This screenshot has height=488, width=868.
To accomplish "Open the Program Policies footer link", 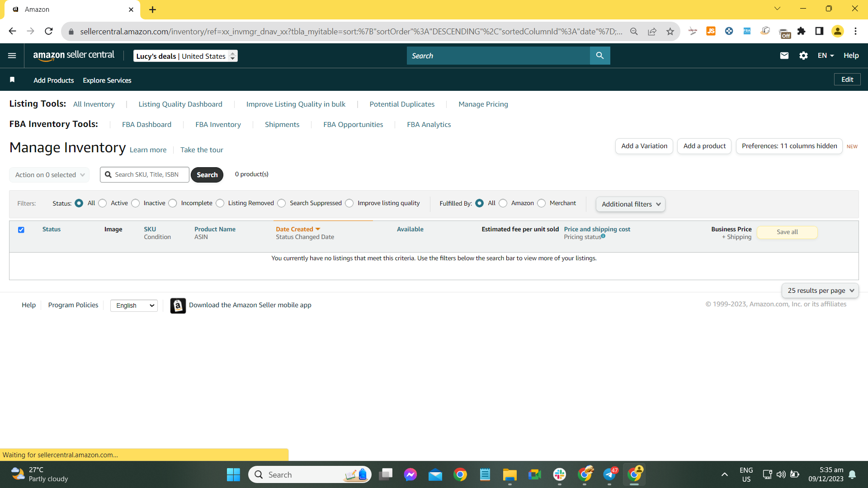I will (73, 305).
